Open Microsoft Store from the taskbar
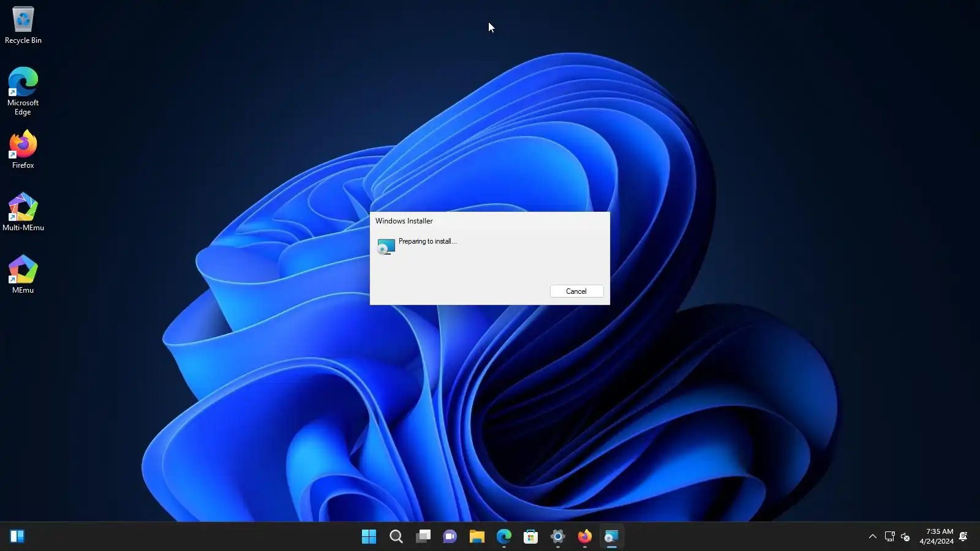This screenshot has width=980, height=551. pos(531,537)
